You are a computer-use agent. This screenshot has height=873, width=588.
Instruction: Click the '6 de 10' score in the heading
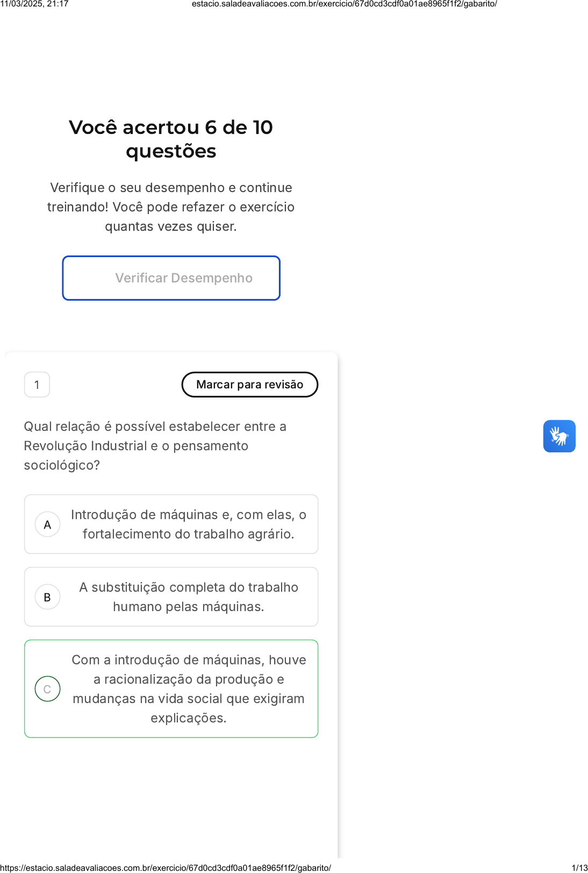(239, 127)
